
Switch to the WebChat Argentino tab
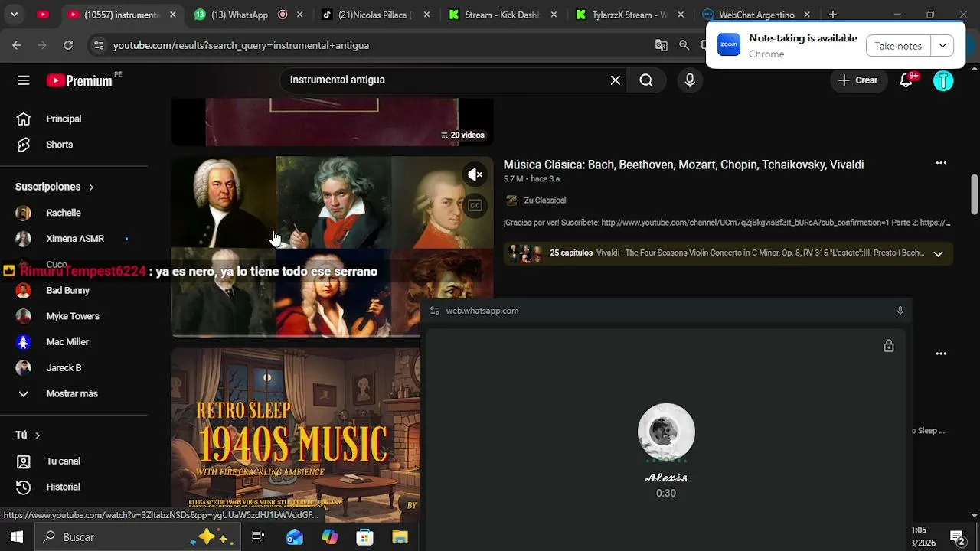click(x=756, y=15)
